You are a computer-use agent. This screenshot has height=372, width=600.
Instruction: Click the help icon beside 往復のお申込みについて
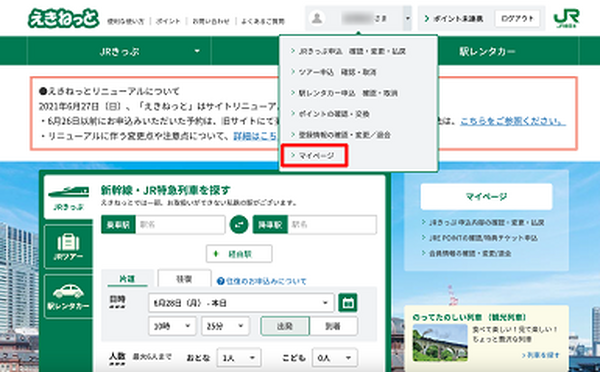220,281
